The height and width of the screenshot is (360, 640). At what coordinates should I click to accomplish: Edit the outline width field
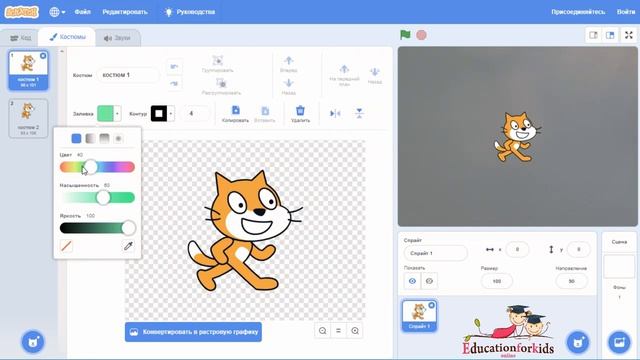click(x=195, y=113)
